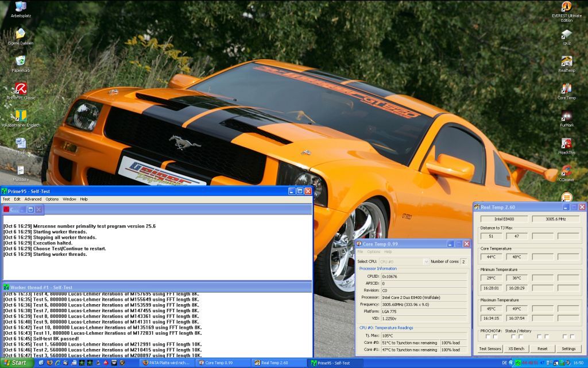Click the Maximum Temperature time 16:37:54 field
Viewport: 588px width, 368px height.
click(x=517, y=318)
